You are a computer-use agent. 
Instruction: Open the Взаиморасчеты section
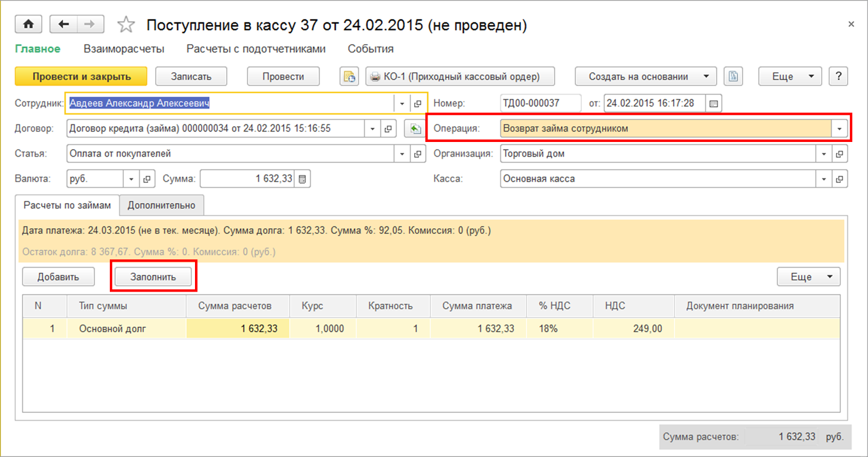(124, 49)
